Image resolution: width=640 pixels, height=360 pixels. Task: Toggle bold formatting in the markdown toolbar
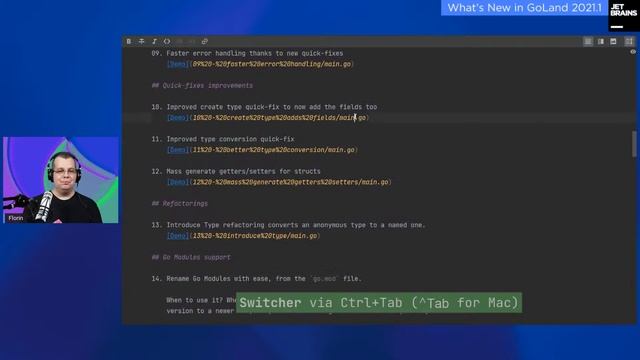click(x=129, y=41)
